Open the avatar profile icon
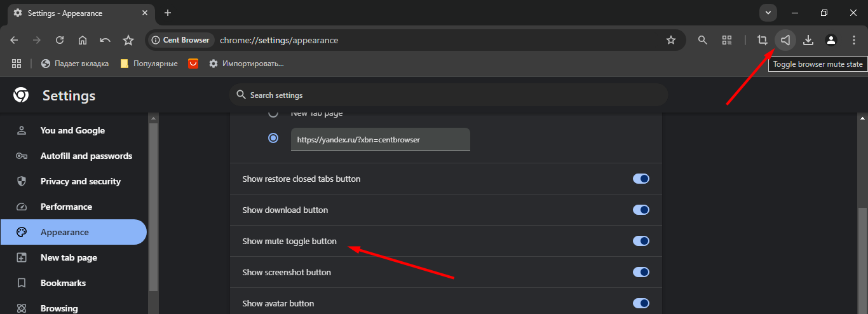868x314 pixels. [831, 40]
